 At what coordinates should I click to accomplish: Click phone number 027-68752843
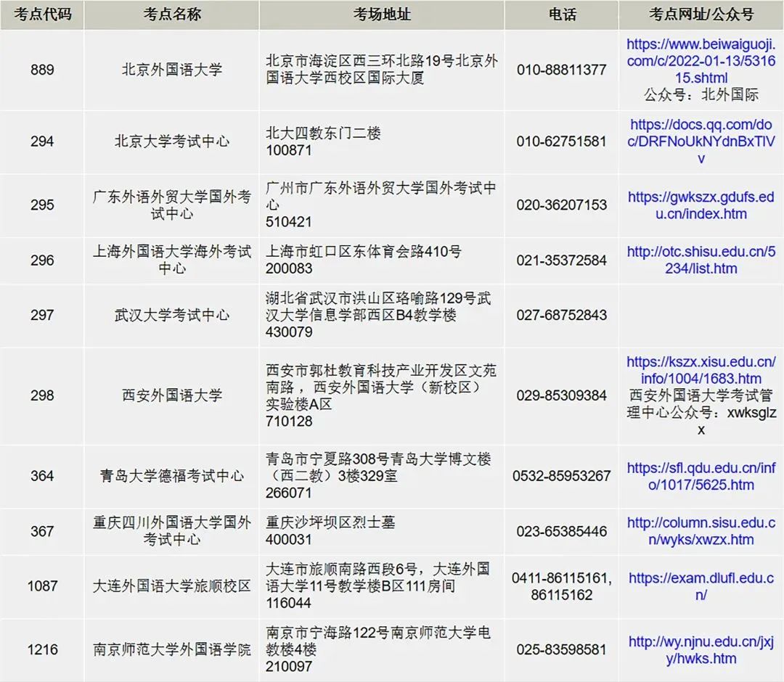tap(561, 316)
